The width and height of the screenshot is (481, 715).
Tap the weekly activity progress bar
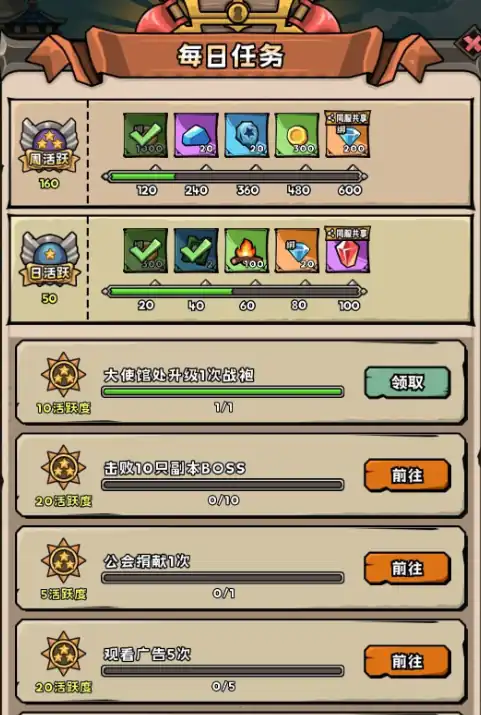click(234, 176)
